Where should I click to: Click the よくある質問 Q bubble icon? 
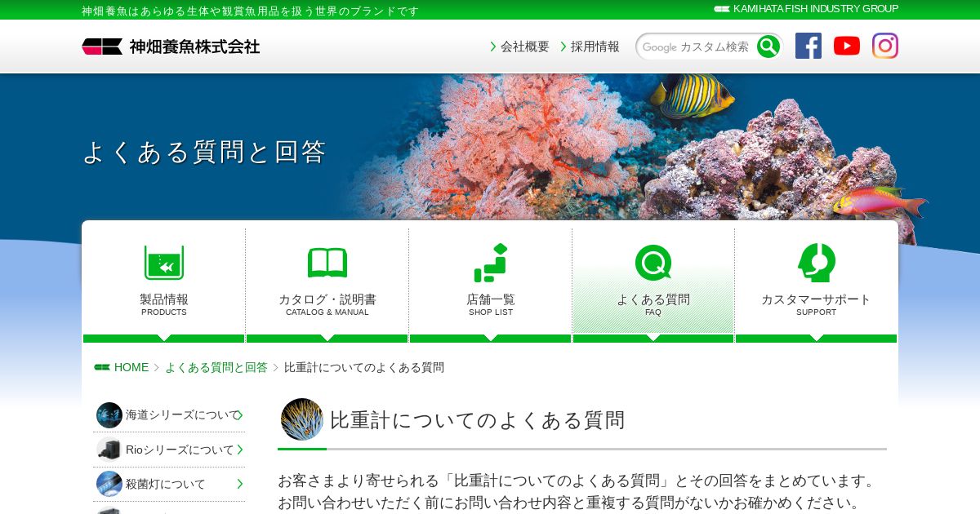[653, 263]
